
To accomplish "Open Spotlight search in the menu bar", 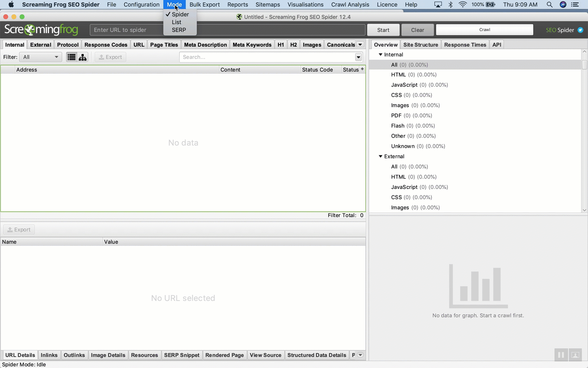I will click(550, 4).
